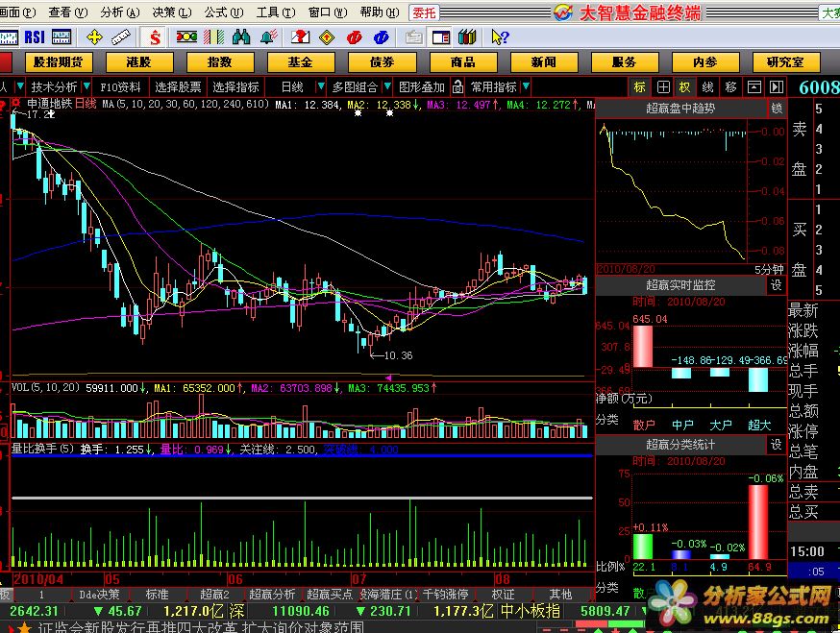
Task: Click the 选择指标 button
Action: [235, 86]
